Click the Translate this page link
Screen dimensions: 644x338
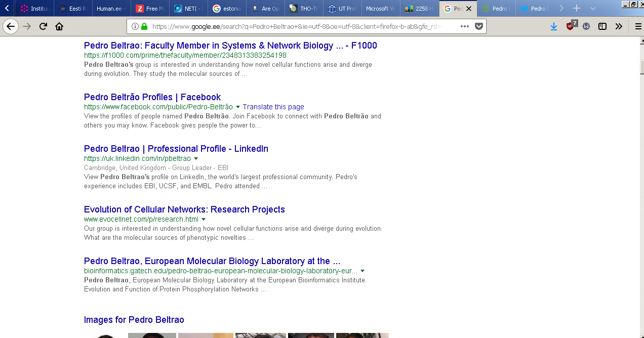273,107
